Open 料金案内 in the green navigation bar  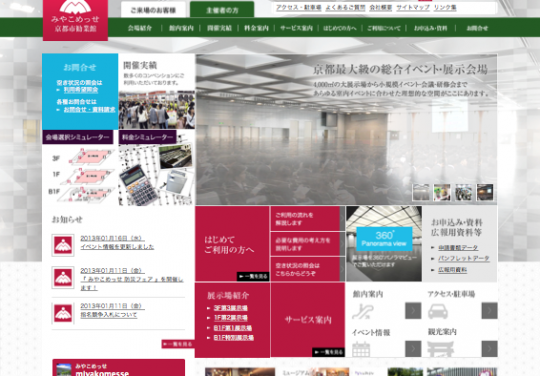click(256, 28)
